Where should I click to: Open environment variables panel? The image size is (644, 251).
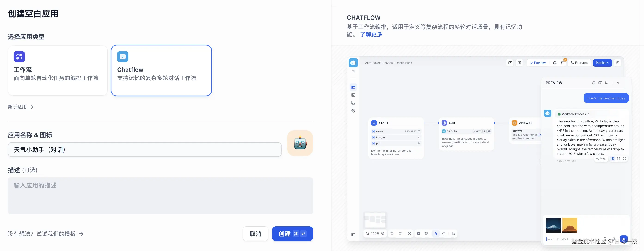tap(519, 63)
